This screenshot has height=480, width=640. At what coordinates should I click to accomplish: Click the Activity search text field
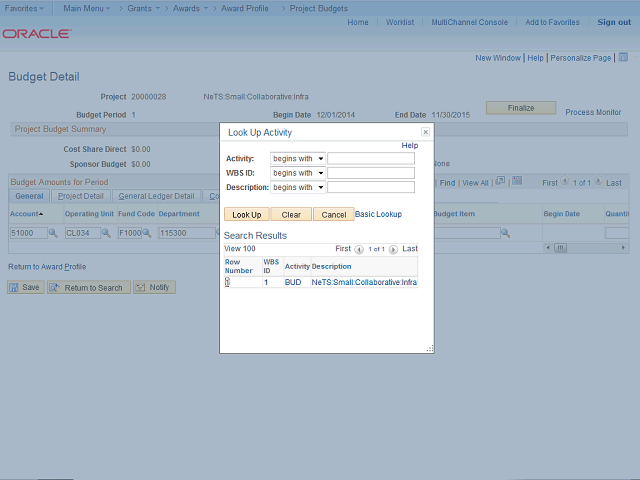[371, 158]
